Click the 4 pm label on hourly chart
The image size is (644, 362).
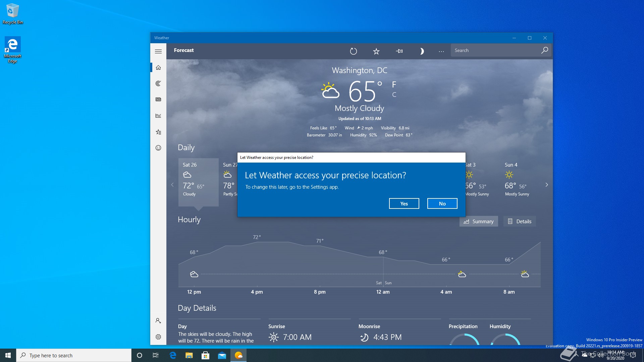click(257, 292)
